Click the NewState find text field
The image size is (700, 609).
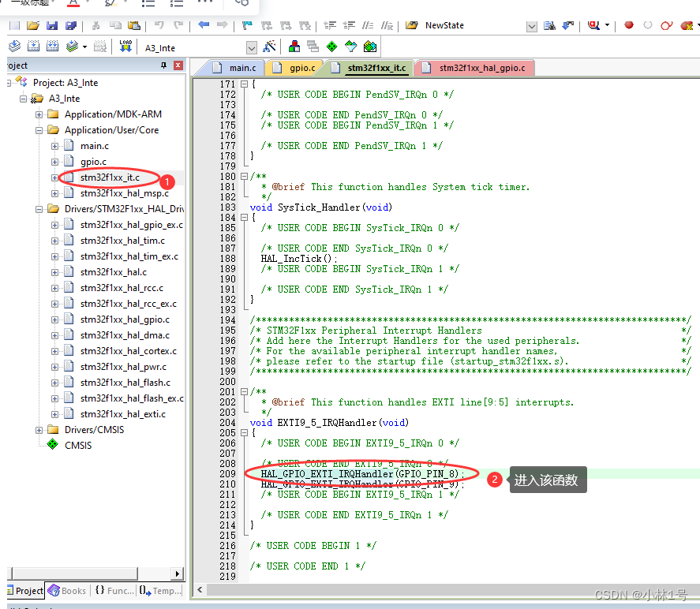pos(474,26)
